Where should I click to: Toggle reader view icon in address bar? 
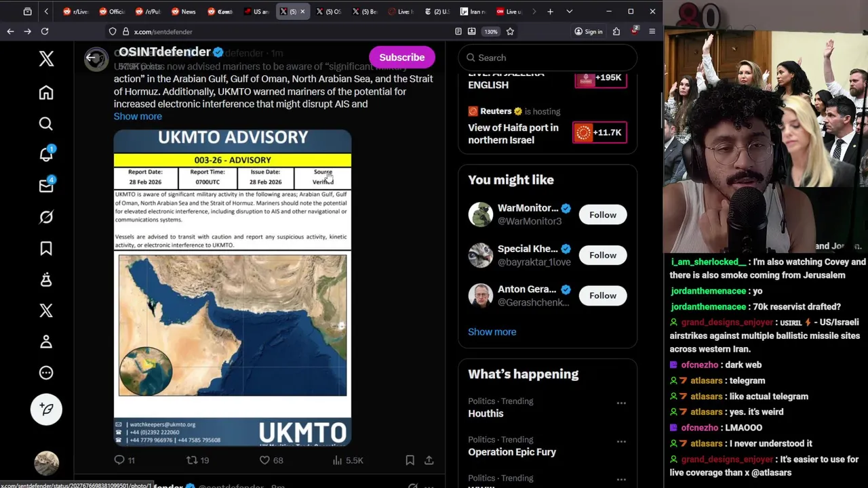coord(458,31)
